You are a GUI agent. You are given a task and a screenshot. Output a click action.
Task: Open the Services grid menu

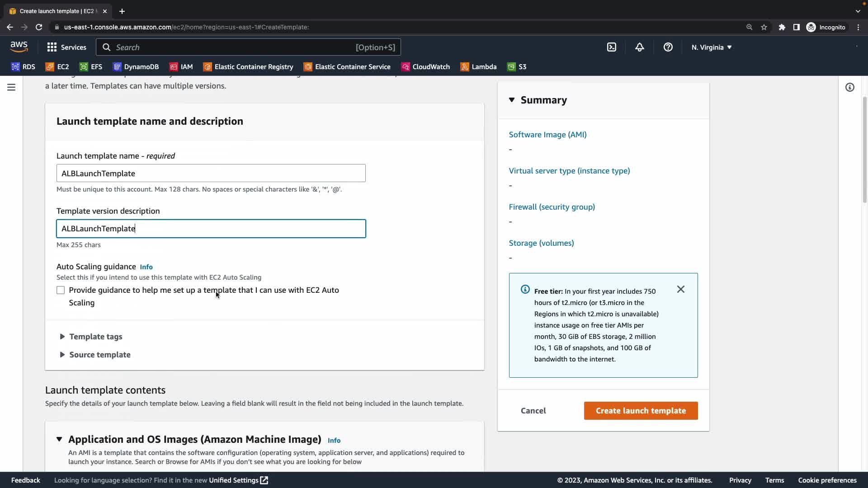click(x=66, y=47)
